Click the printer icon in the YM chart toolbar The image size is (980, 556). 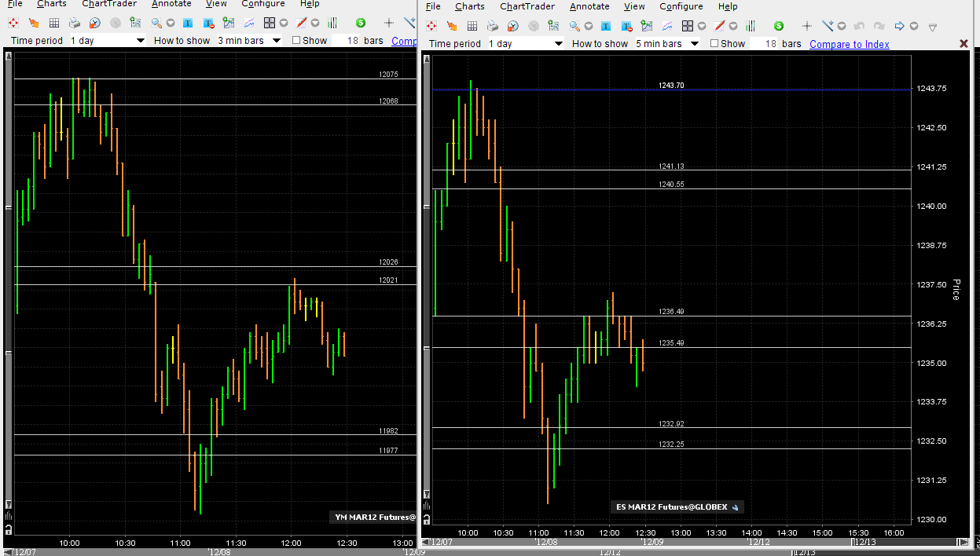pos(74,23)
